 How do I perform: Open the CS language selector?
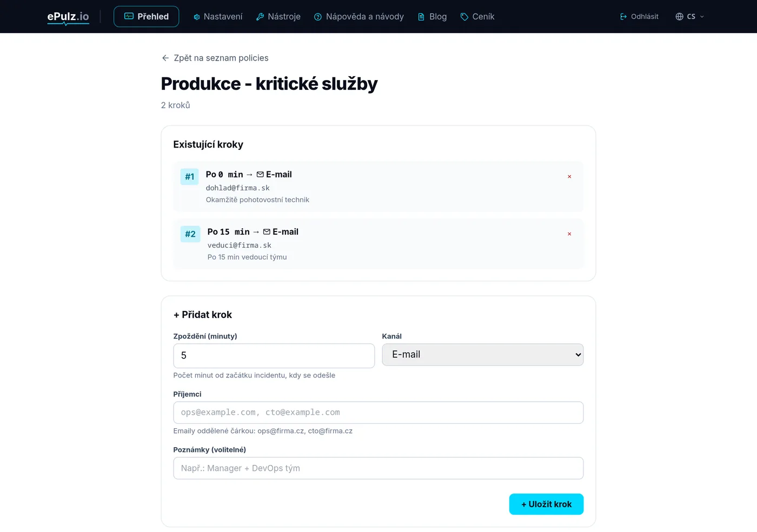click(690, 17)
